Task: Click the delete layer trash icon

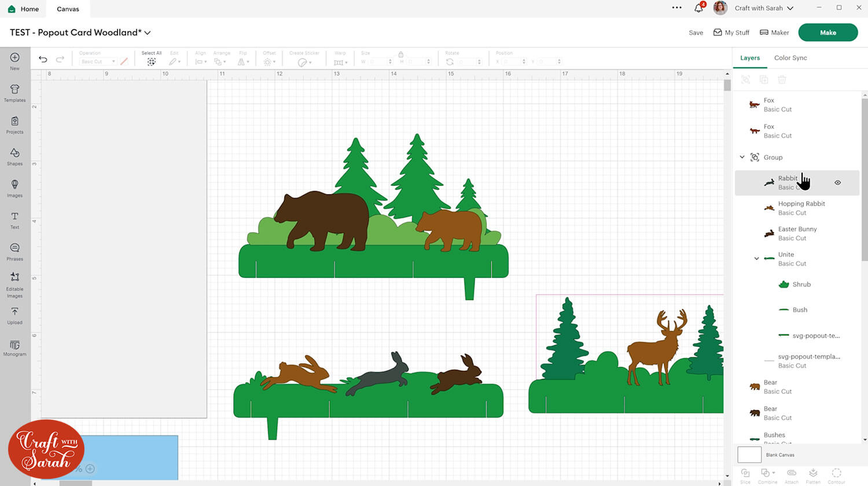Action: [x=782, y=79]
